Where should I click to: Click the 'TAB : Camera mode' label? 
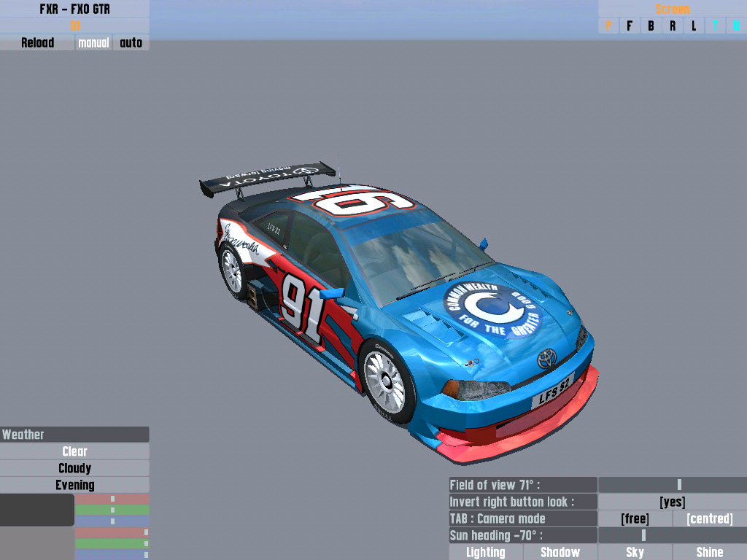pos(522,518)
